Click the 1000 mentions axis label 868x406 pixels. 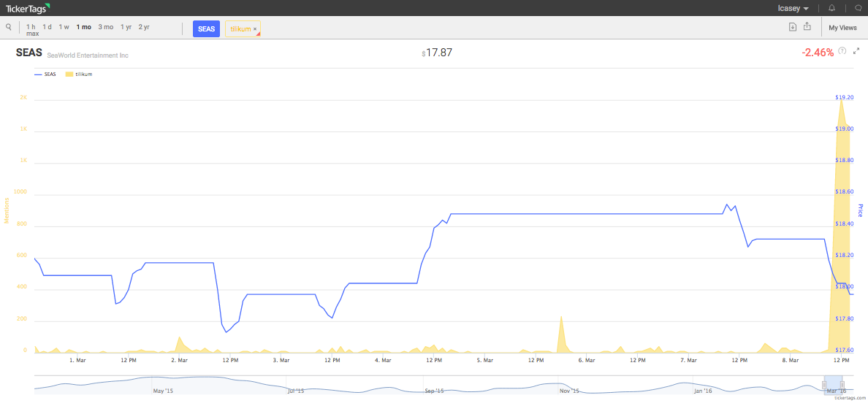pyautogui.click(x=21, y=192)
